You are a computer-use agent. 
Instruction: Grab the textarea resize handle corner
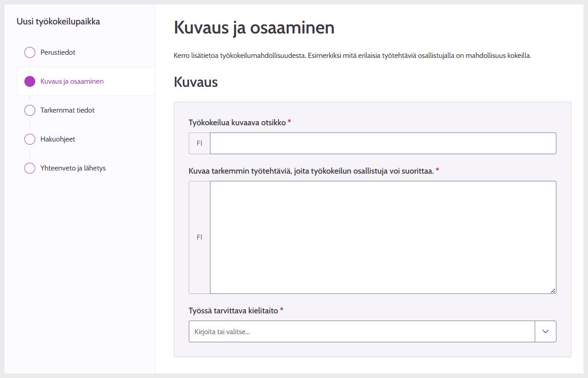pyautogui.click(x=553, y=291)
